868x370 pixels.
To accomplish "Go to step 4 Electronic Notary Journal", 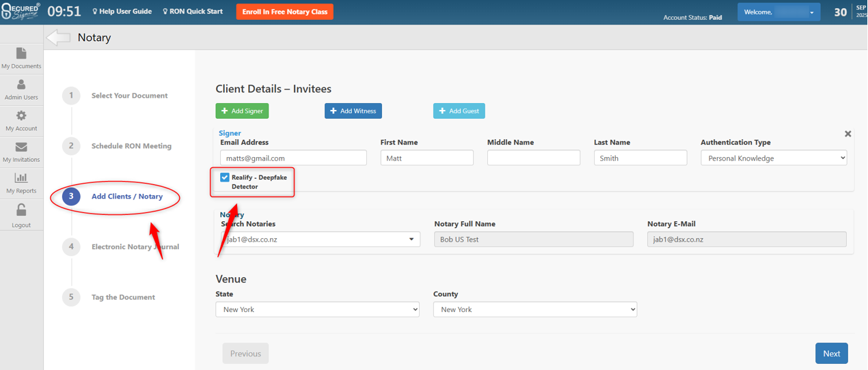I will pyautogui.click(x=135, y=246).
